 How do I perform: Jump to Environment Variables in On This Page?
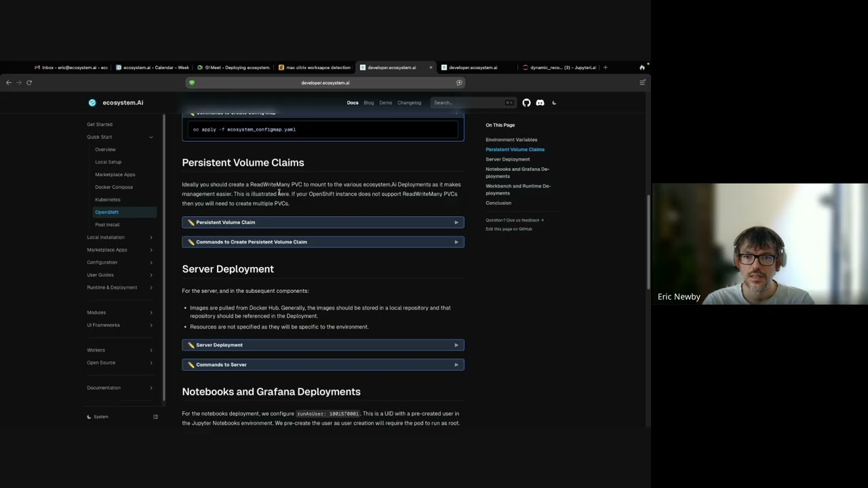pyautogui.click(x=511, y=140)
